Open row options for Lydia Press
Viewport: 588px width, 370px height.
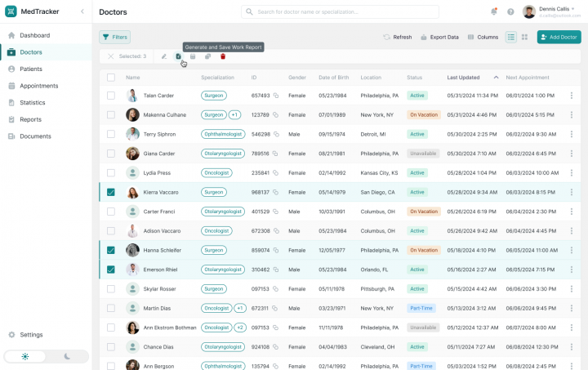click(571, 173)
